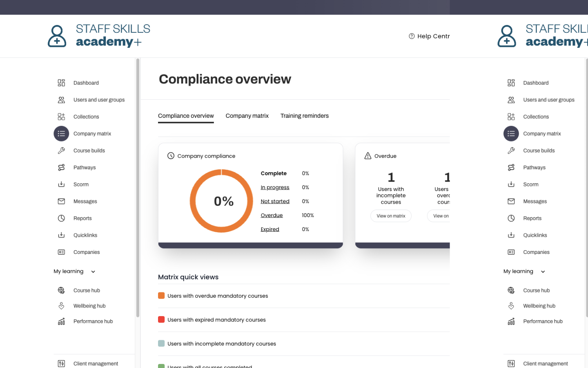Image resolution: width=588 pixels, height=368 pixels.
Task: Click Staff Skills logo in right-side duplicate window
Action: (542, 36)
